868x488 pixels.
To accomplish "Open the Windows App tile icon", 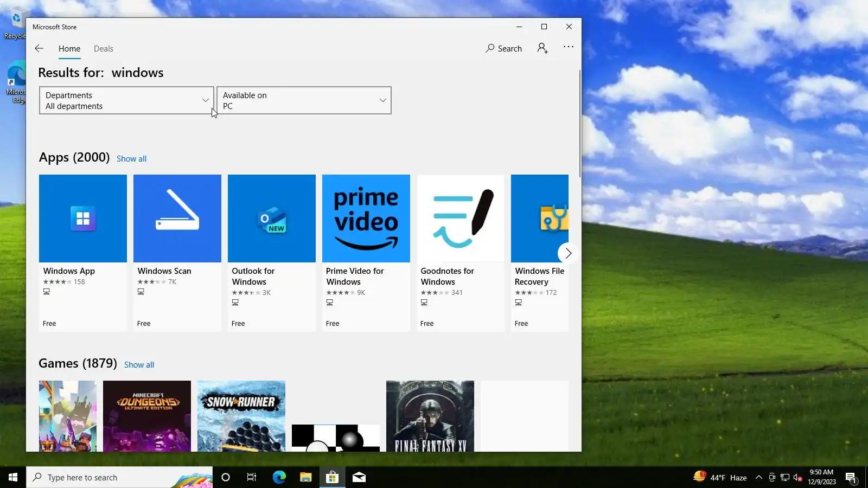I will 83,219.
